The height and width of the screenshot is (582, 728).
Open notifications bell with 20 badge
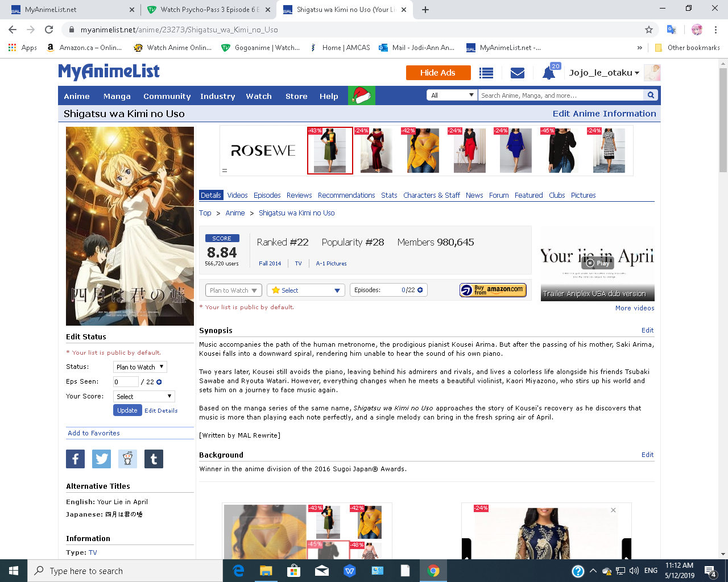549,72
